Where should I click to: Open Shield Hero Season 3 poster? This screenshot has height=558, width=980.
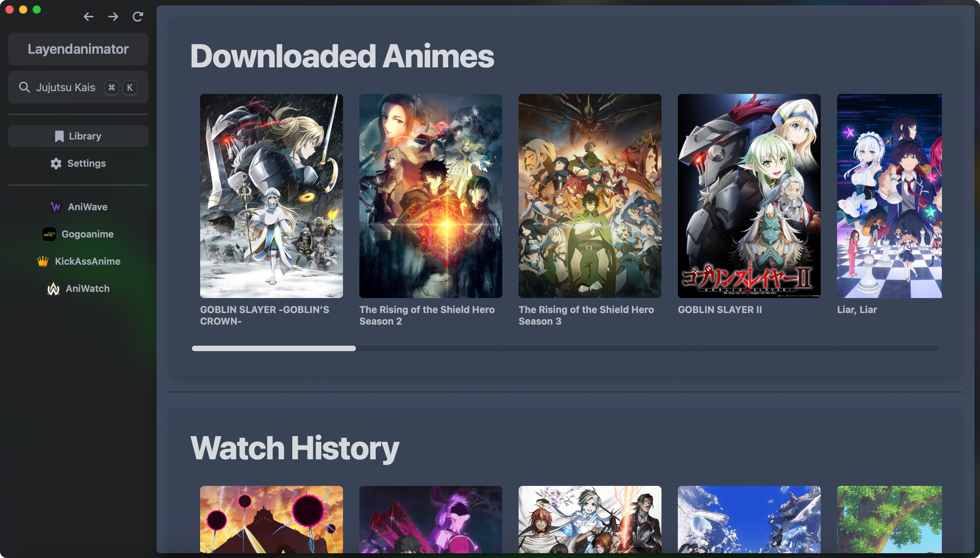point(590,196)
